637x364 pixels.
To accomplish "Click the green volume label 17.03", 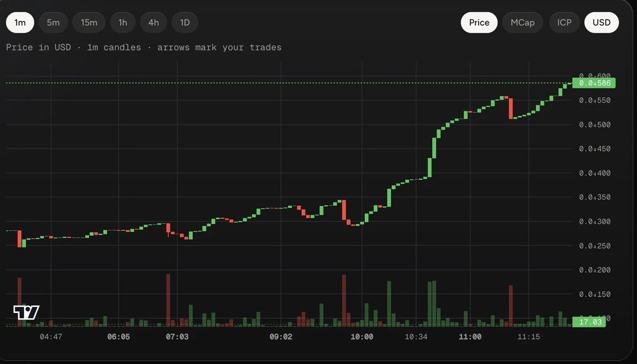I will pos(589,322).
